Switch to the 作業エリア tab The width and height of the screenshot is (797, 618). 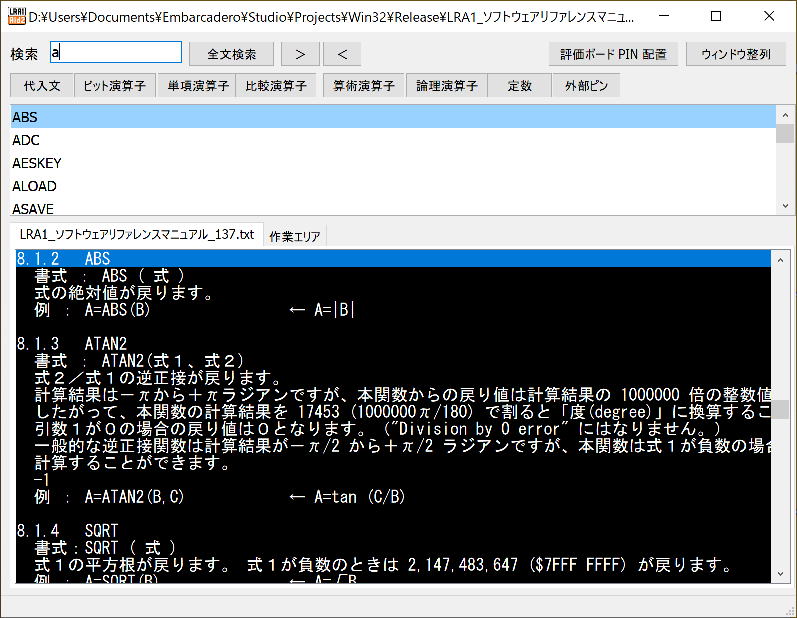tap(295, 236)
